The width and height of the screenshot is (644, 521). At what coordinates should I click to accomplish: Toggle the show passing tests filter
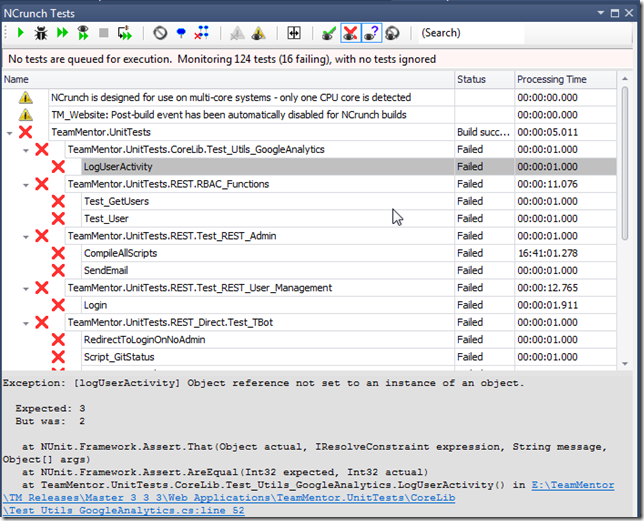click(x=326, y=33)
